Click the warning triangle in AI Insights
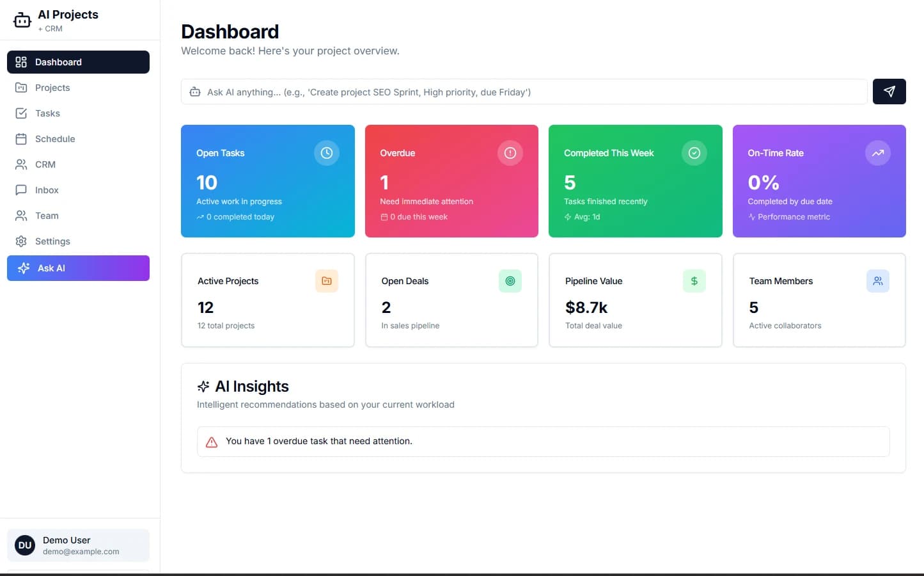This screenshot has width=924, height=576. (212, 442)
